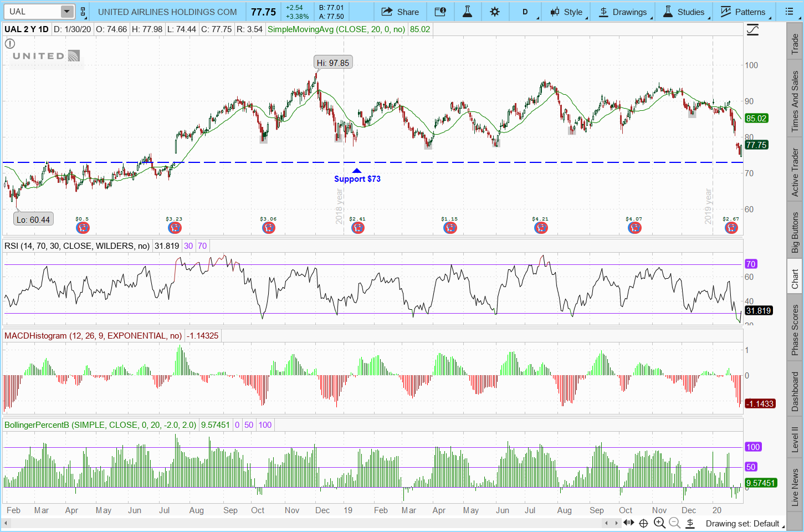Click the $0.5 earnings event icon
The image size is (804, 532).
(83, 227)
